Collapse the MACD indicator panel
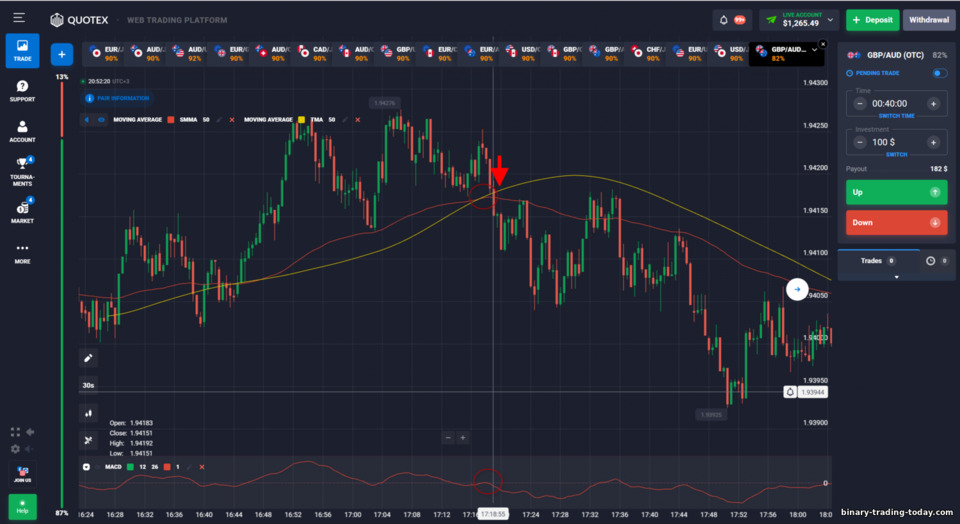 click(x=86, y=467)
